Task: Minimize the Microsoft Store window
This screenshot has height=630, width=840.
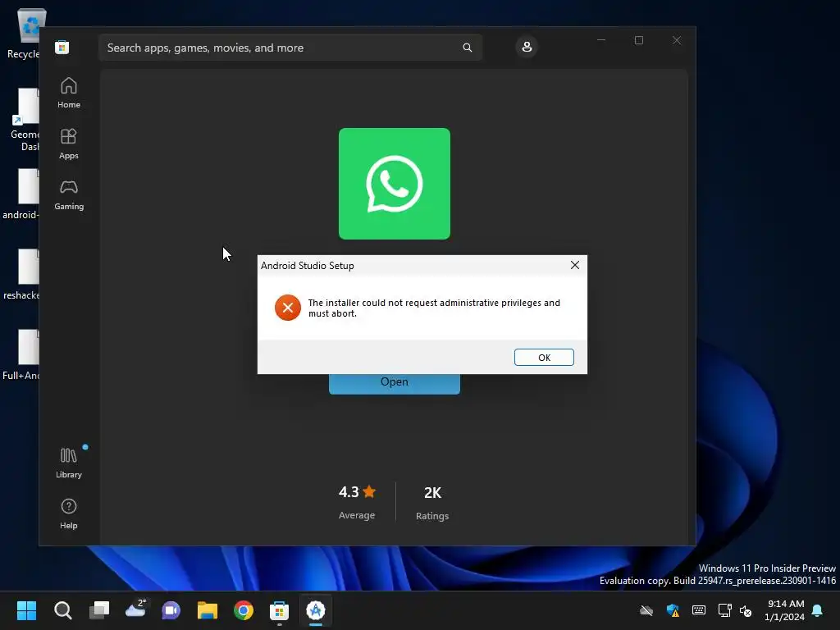Action: (x=601, y=40)
